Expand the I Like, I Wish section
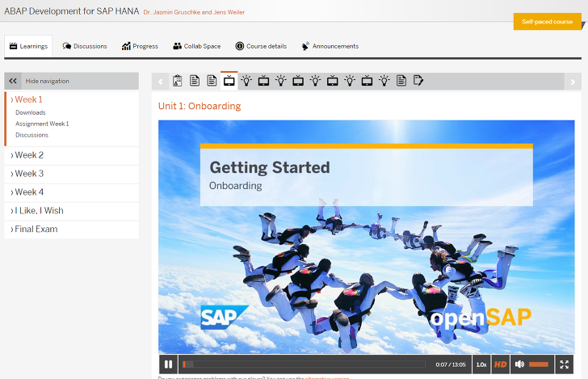Screen dimensions: 588x379 click(72, 211)
